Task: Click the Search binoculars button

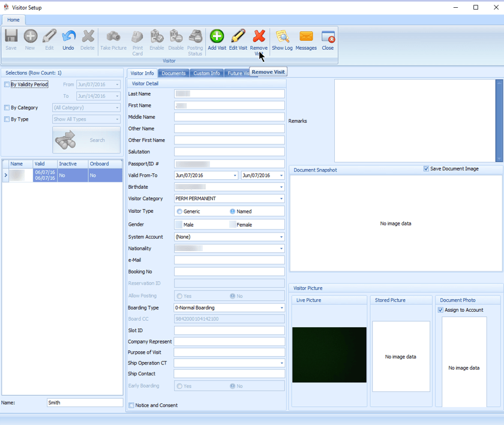Action: 86,140
